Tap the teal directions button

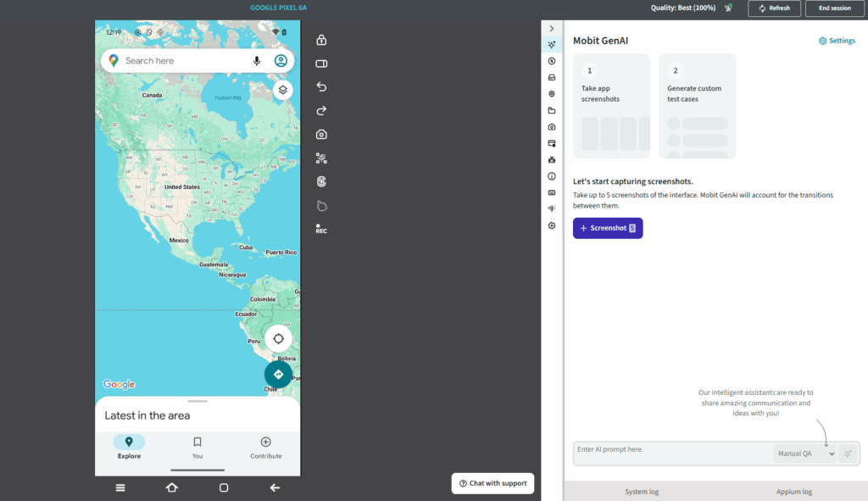[x=278, y=374]
